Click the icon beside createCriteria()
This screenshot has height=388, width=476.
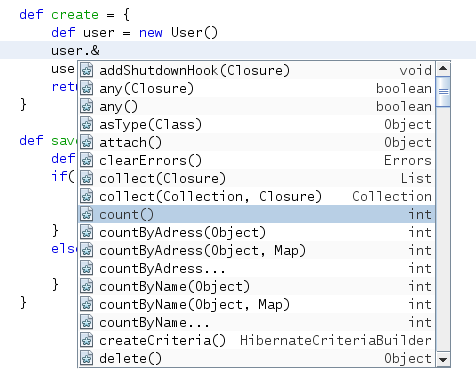pos(87,340)
